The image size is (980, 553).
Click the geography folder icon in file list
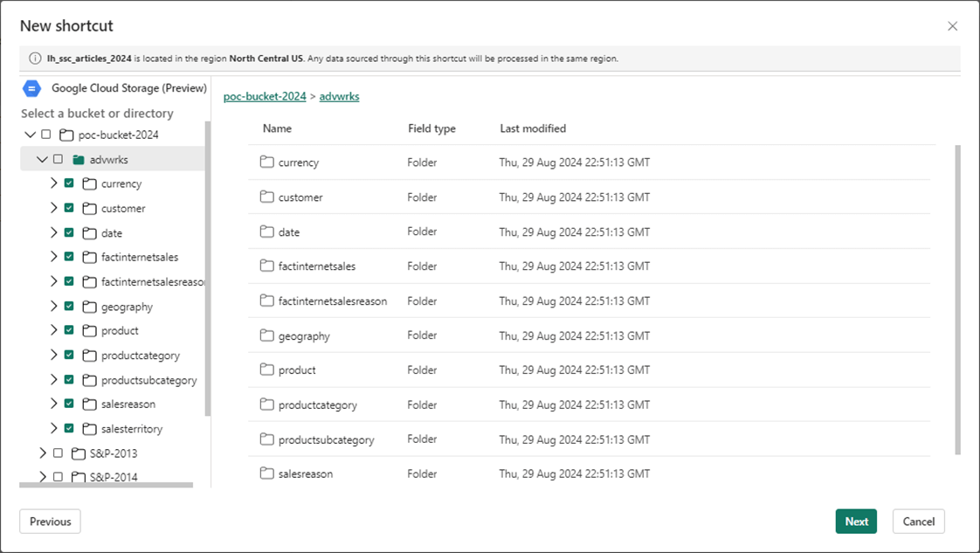pos(267,335)
